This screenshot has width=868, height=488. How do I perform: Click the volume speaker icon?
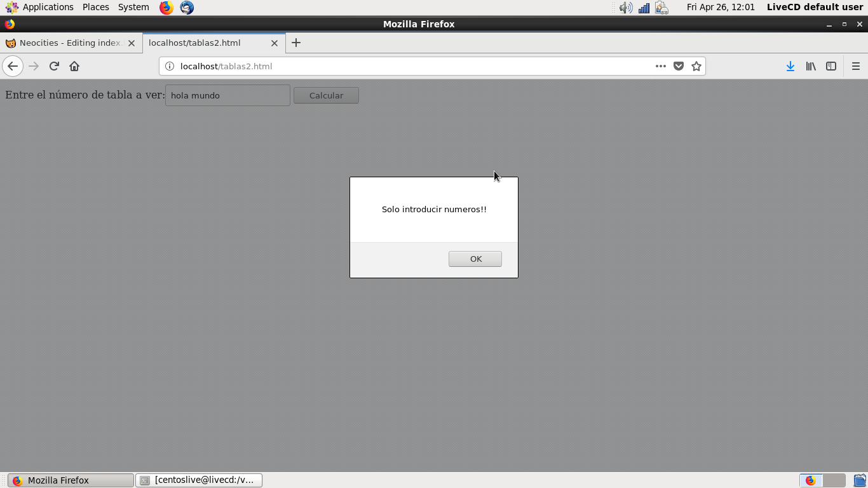(x=625, y=8)
